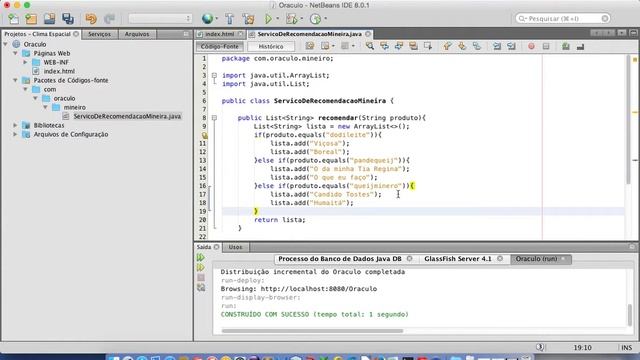Click the Find Previous Occurrence icon
640x360 pixels.
click(384, 47)
